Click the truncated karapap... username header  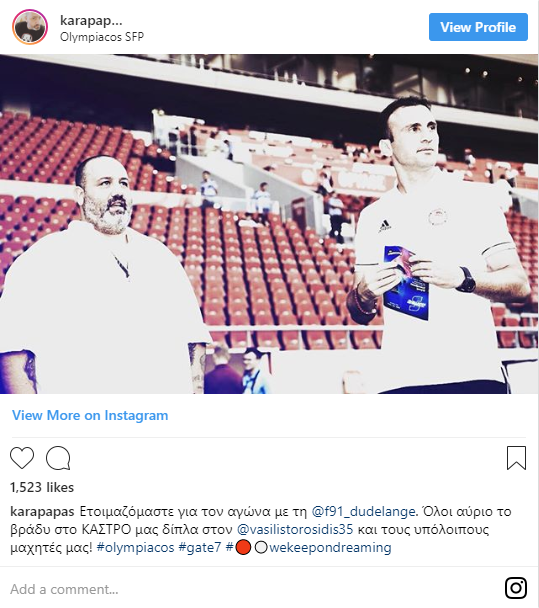(91, 20)
